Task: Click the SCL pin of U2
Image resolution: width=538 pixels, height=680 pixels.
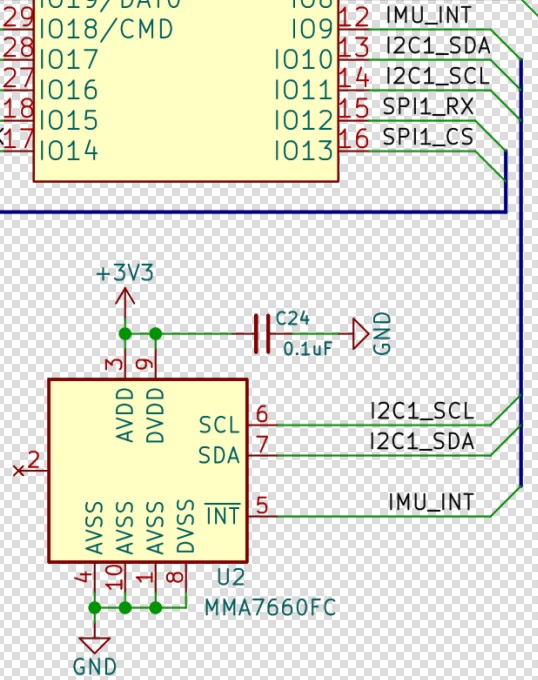Action: click(x=219, y=425)
